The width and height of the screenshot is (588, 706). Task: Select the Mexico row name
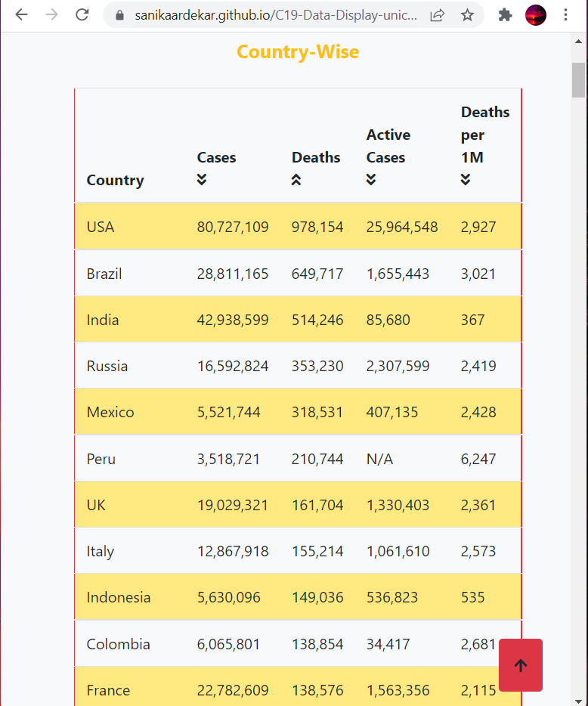[x=110, y=412]
